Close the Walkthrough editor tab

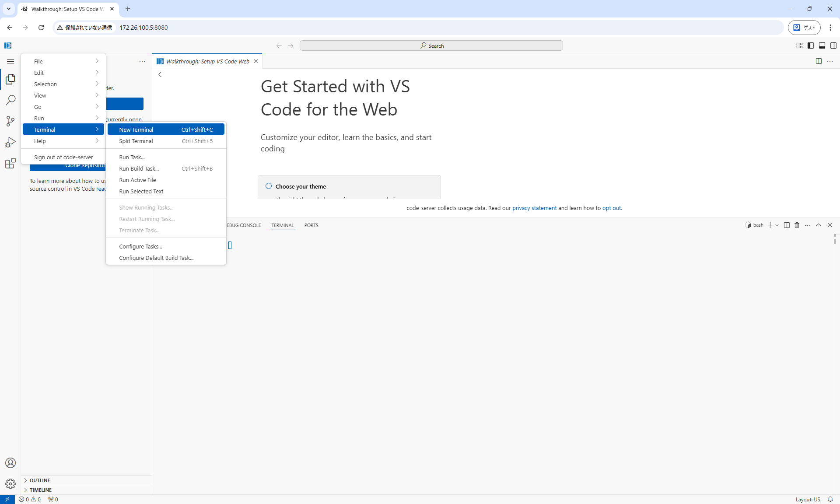256,61
